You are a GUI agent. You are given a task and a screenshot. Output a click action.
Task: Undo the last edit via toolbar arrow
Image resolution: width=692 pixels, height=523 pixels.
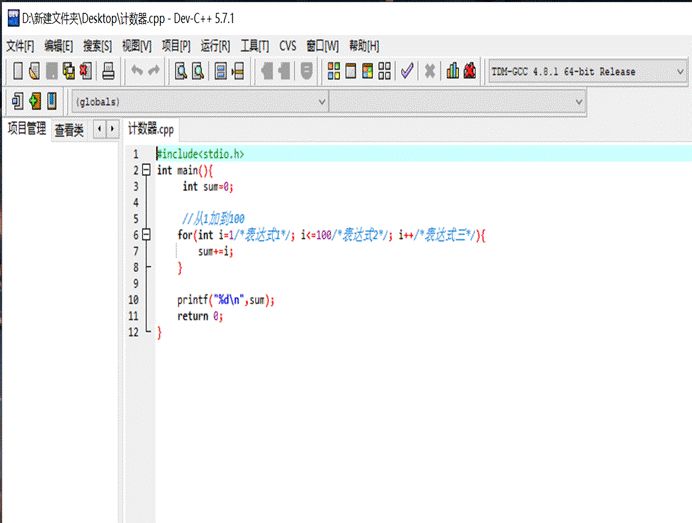point(137,71)
